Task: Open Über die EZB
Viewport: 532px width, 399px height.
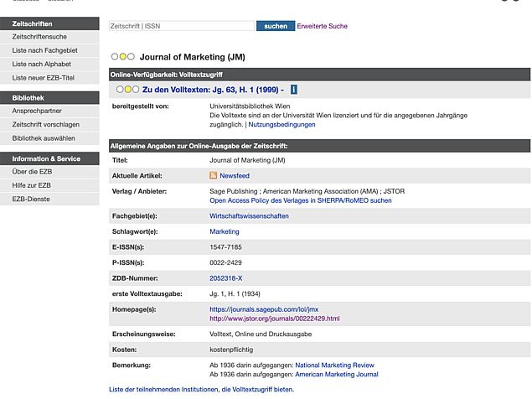Action: point(49,172)
